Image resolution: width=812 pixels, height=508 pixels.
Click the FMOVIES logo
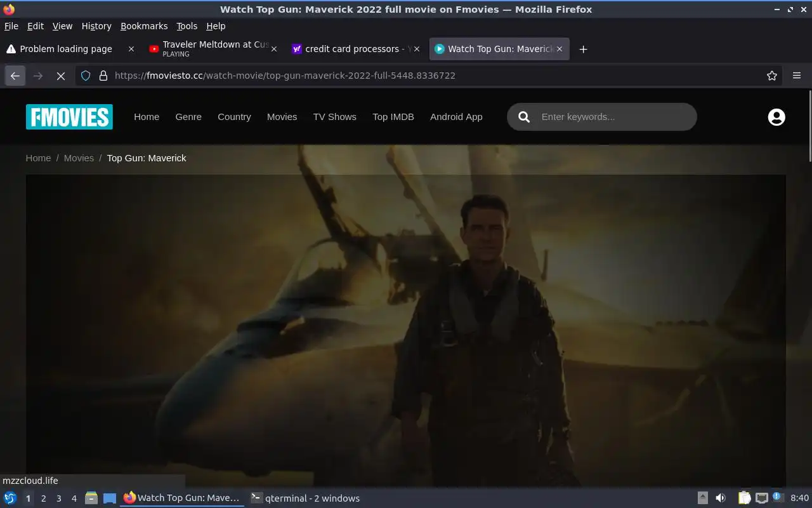tap(69, 117)
